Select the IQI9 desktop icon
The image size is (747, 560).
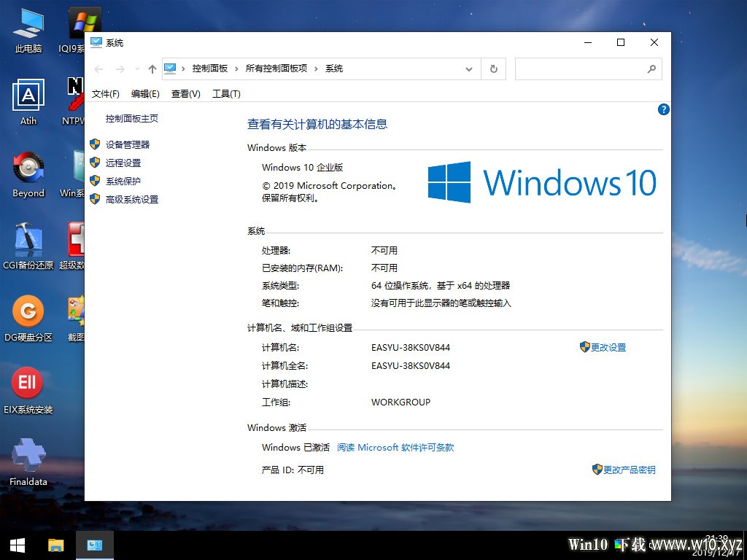tap(72, 31)
